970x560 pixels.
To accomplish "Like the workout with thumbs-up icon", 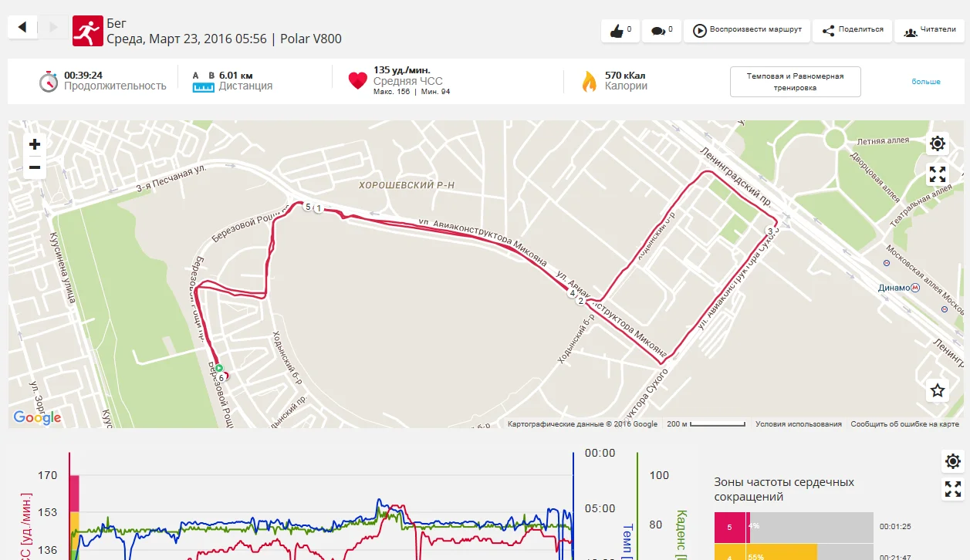I will tap(620, 31).
